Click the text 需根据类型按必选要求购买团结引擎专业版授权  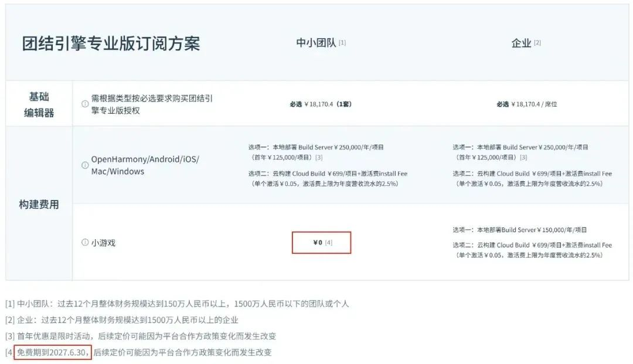pos(152,104)
